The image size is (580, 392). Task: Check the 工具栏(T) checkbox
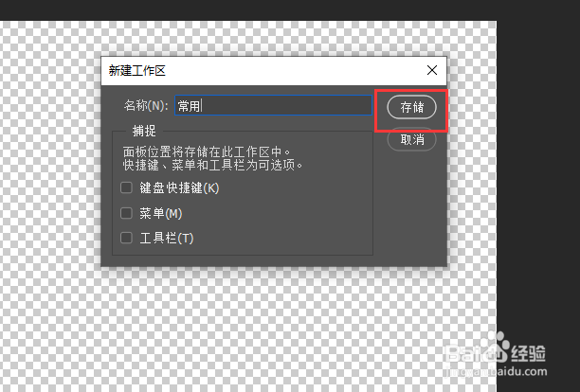126,238
